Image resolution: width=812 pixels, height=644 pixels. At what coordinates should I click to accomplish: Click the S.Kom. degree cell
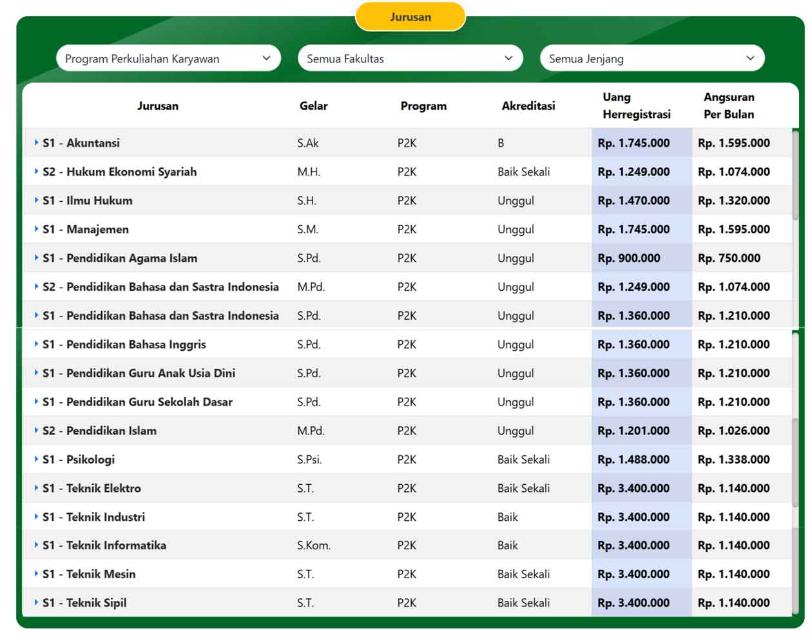[314, 545]
